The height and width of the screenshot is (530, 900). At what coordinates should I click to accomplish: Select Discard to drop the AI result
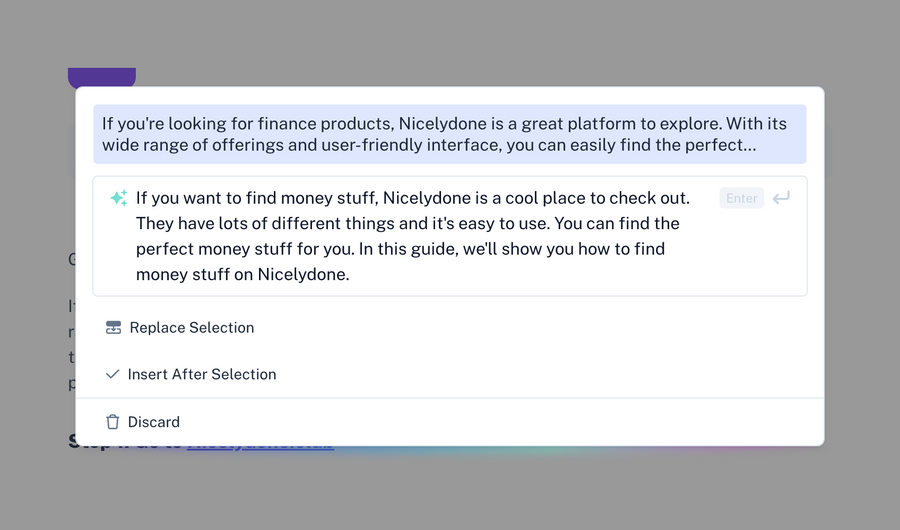(154, 422)
